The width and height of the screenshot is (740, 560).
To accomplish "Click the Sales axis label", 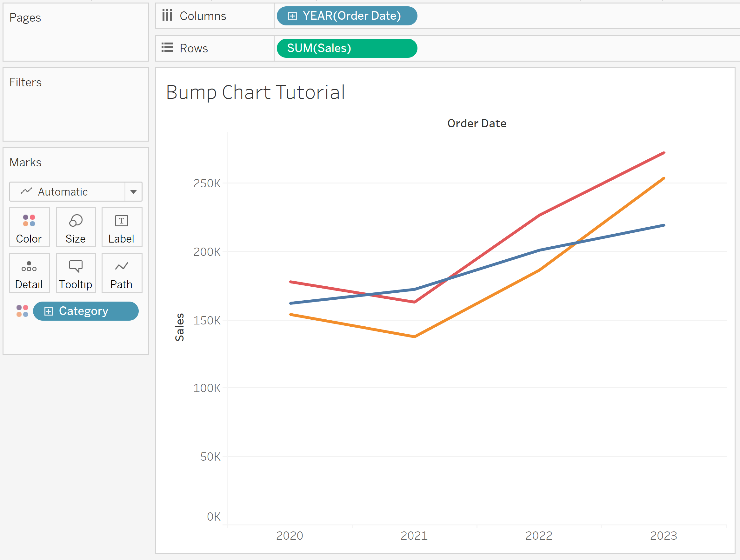I will click(180, 327).
